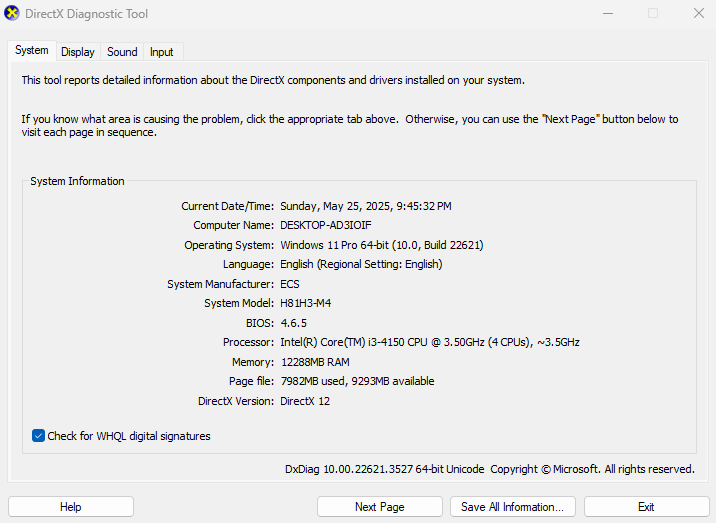The height and width of the screenshot is (523, 716).
Task: Click the System Information group label
Action: [x=77, y=181]
